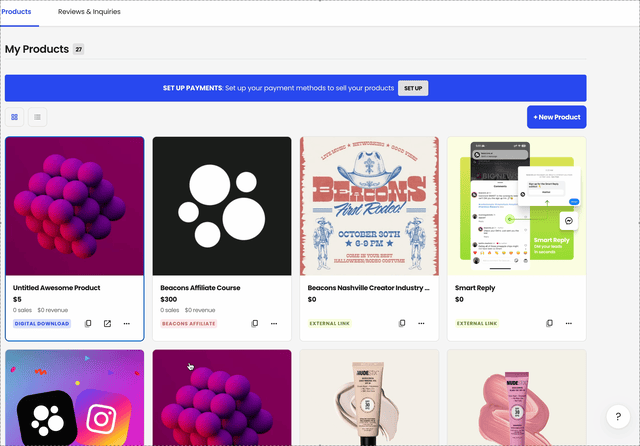The height and width of the screenshot is (446, 640).
Task: Open the Smart Reply product thumbnail
Action: [x=517, y=206]
